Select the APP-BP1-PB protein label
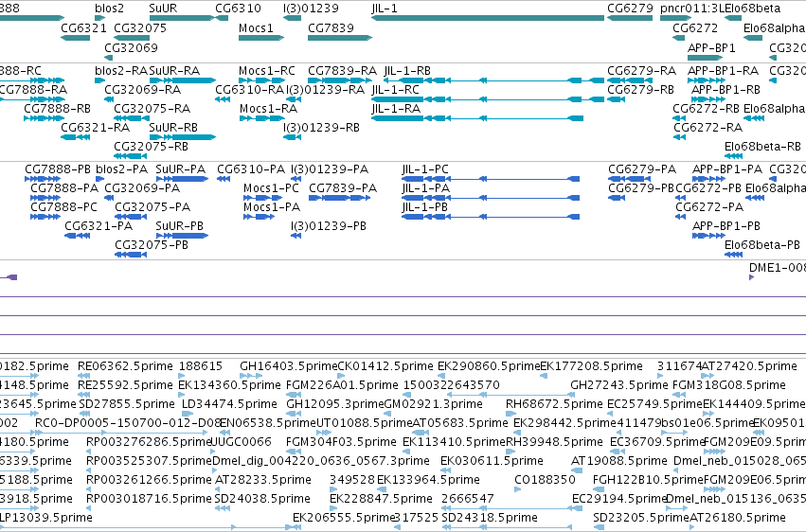Image resolution: width=806 pixels, height=532 pixels. pyautogui.click(x=725, y=226)
